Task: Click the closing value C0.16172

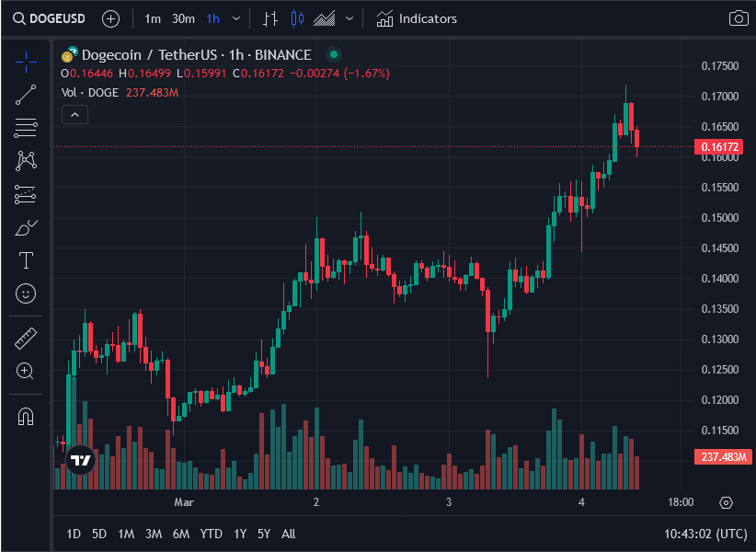Action: pyautogui.click(x=258, y=74)
